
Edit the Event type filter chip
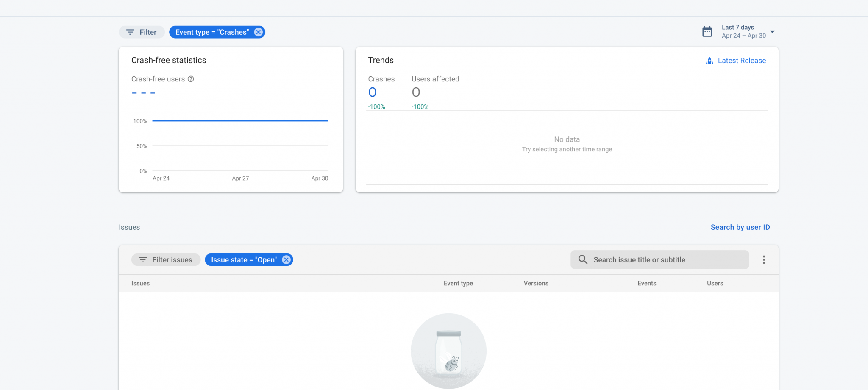tap(212, 32)
